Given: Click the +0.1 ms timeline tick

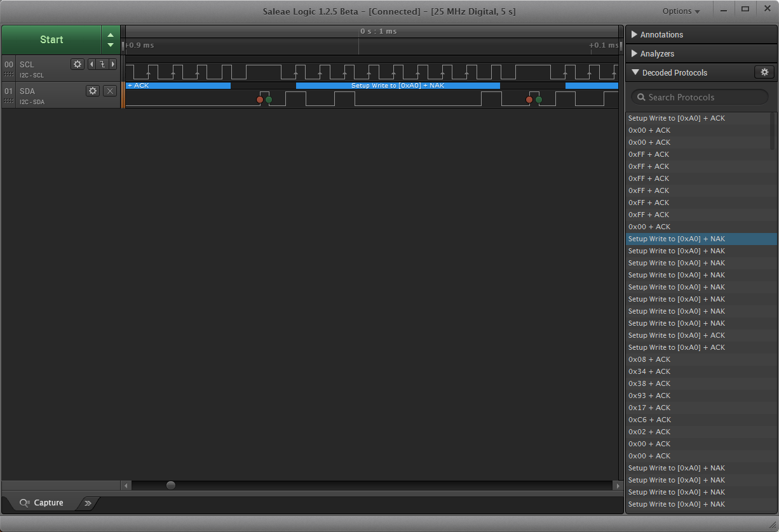Looking at the screenshot, I should [603, 46].
